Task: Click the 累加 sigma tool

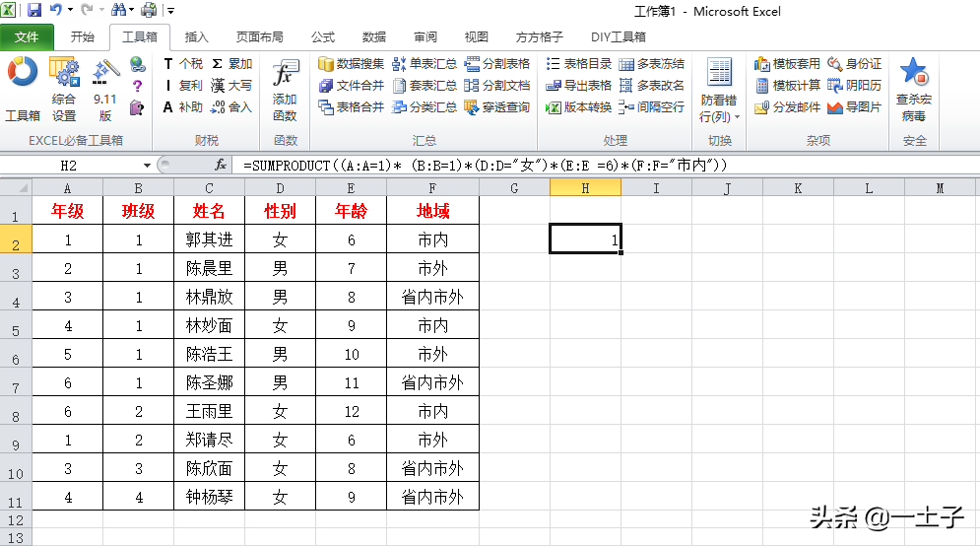Action: pos(231,64)
